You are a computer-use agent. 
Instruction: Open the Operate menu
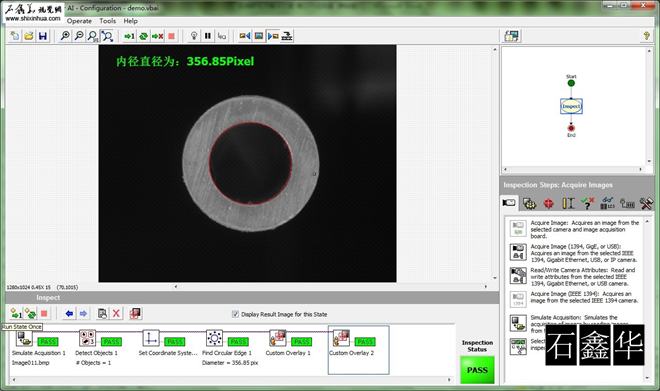[79, 21]
